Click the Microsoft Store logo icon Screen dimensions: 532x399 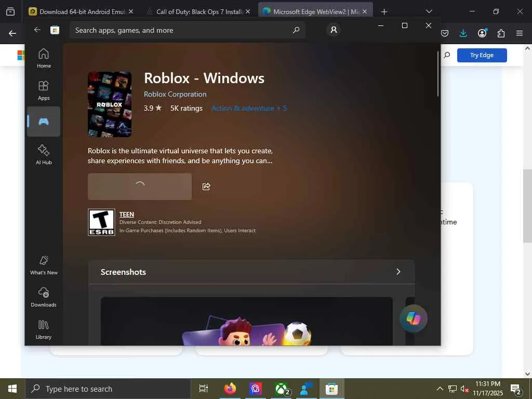click(x=55, y=30)
